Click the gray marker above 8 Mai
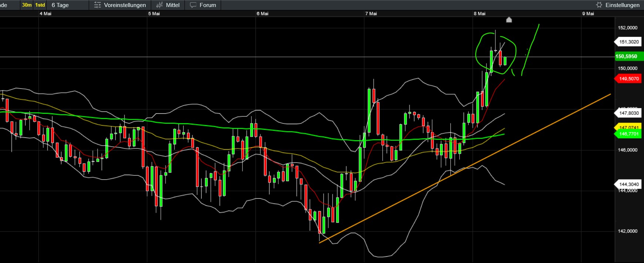644x263 pixels. click(x=509, y=20)
